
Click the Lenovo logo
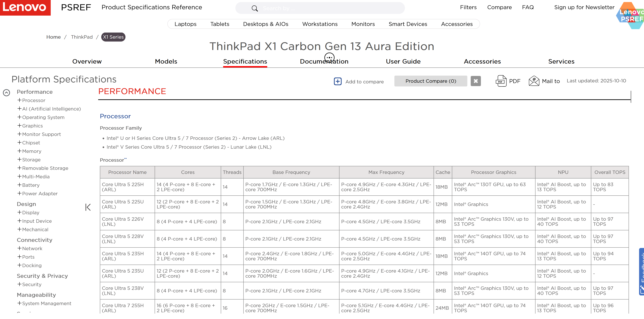point(25,7)
